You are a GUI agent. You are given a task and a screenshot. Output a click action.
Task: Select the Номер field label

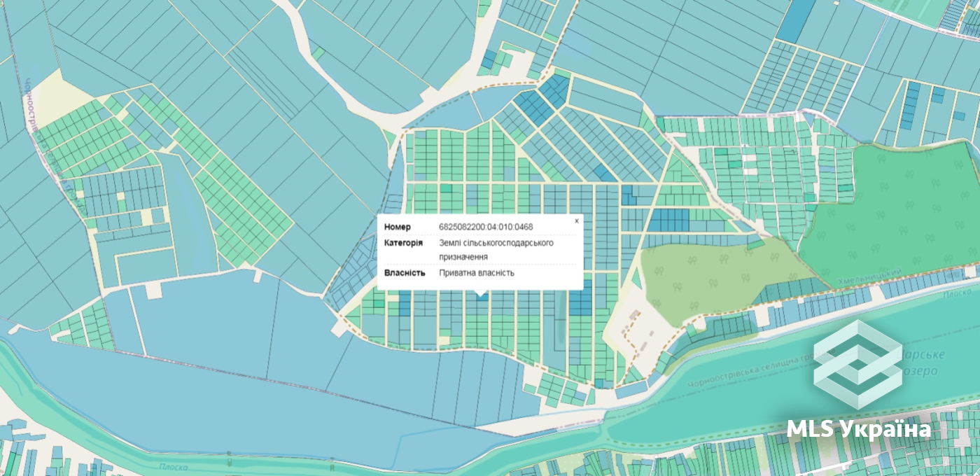point(398,227)
